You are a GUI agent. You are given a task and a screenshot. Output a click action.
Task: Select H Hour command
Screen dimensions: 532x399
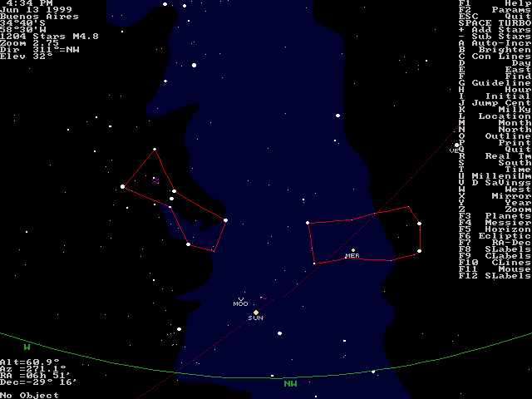(495, 90)
